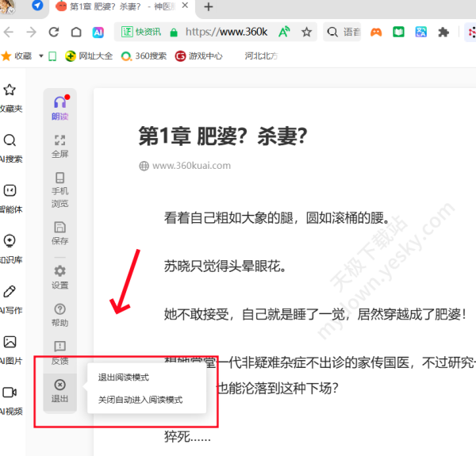Open reading mode 设置 gear icon

[60, 276]
